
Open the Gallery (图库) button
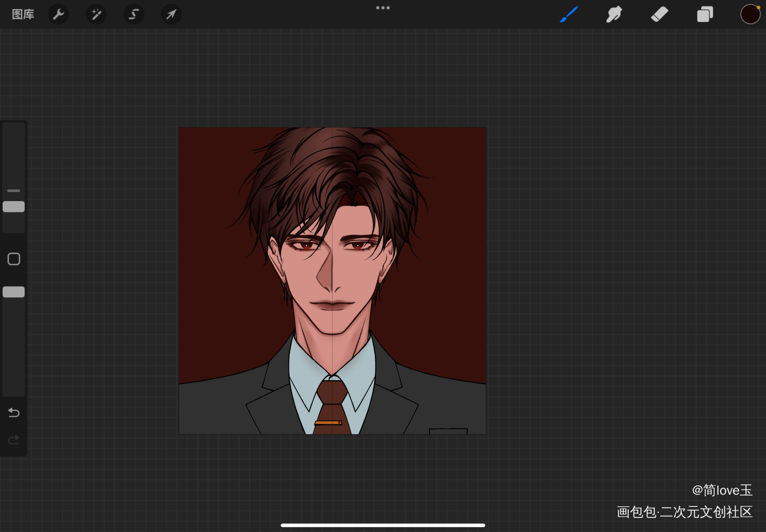(x=23, y=14)
